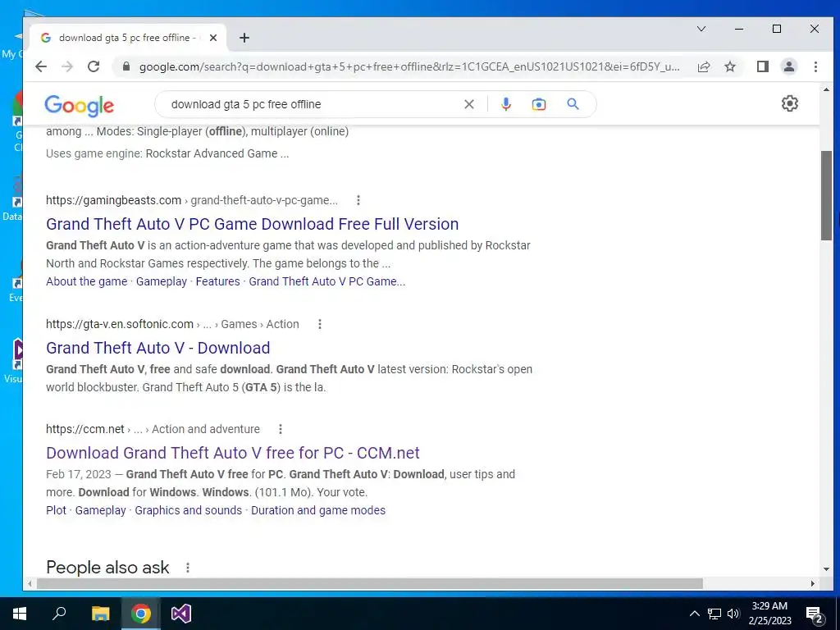Submit search with magnifier icon
The image size is (840, 630).
coord(573,104)
